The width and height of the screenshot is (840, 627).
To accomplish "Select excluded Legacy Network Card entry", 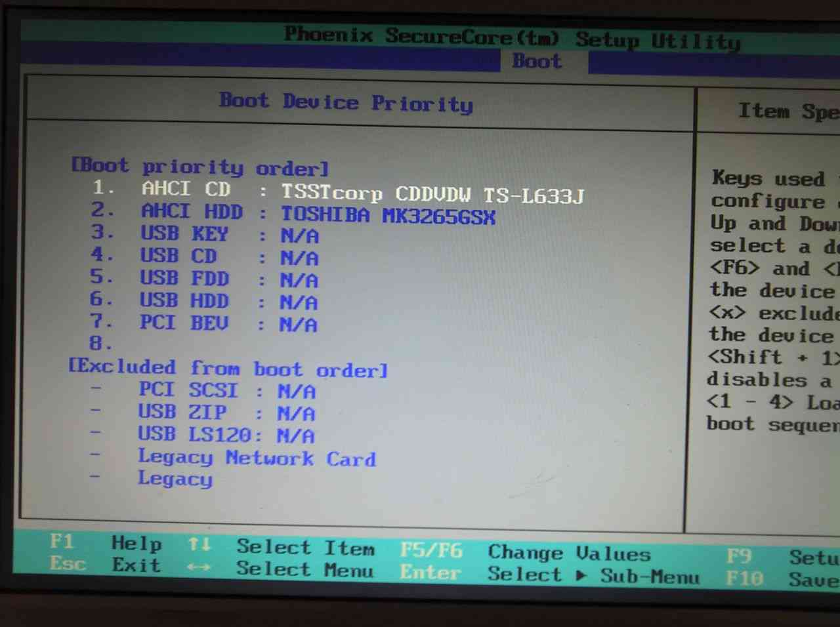I will (x=232, y=457).
